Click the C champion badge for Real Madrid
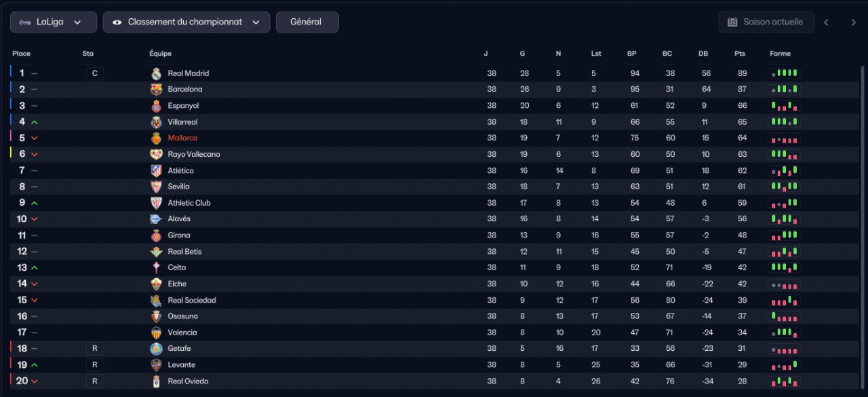The width and height of the screenshot is (868, 397). click(x=95, y=73)
